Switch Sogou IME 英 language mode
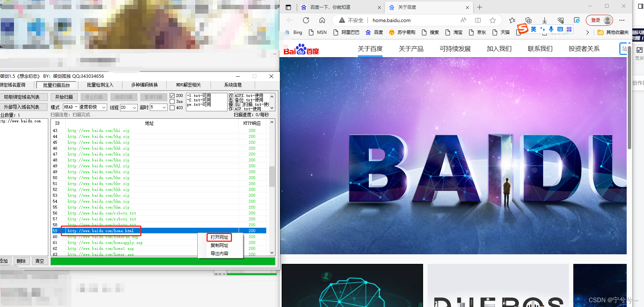The width and height of the screenshot is (644, 307). (534, 29)
